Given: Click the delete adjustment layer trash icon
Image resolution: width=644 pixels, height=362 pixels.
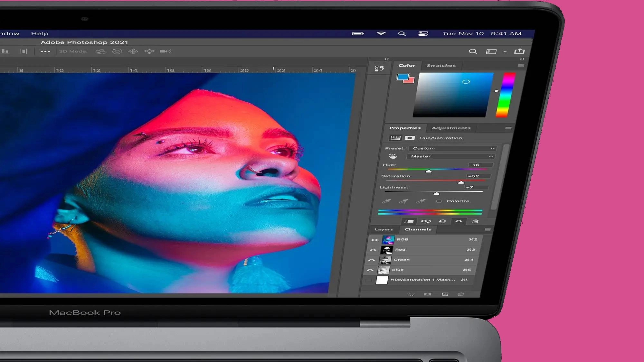Looking at the screenshot, I should (x=475, y=221).
